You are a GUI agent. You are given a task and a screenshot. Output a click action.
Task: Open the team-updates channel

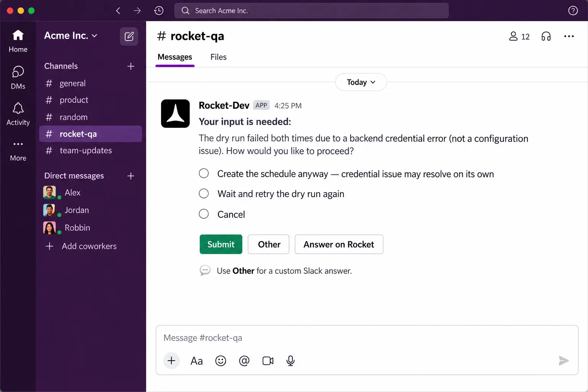90,150
